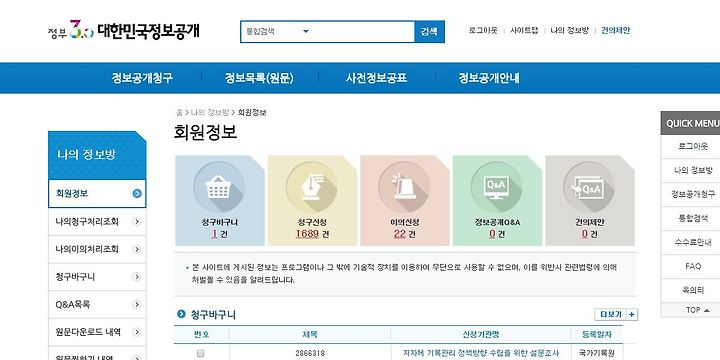Select 원문다운로드 내역 in the sidebar
Viewport: 720px width, 360px height.
97,332
